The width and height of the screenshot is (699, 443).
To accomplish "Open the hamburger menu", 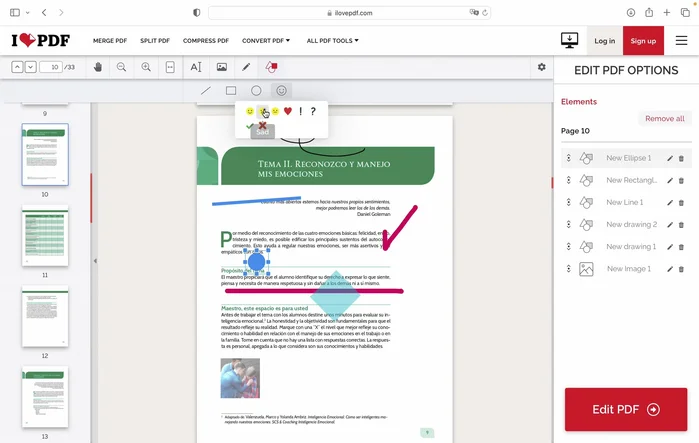I will click(x=681, y=41).
